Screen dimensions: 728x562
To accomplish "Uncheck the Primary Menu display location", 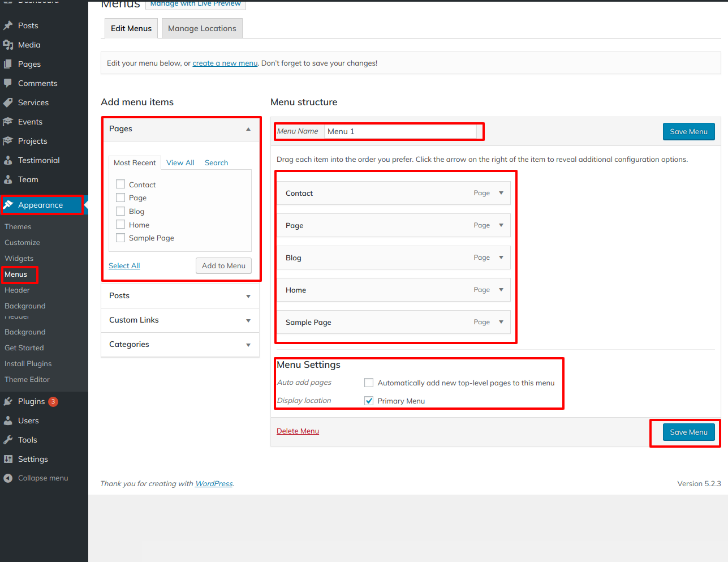I will (369, 401).
